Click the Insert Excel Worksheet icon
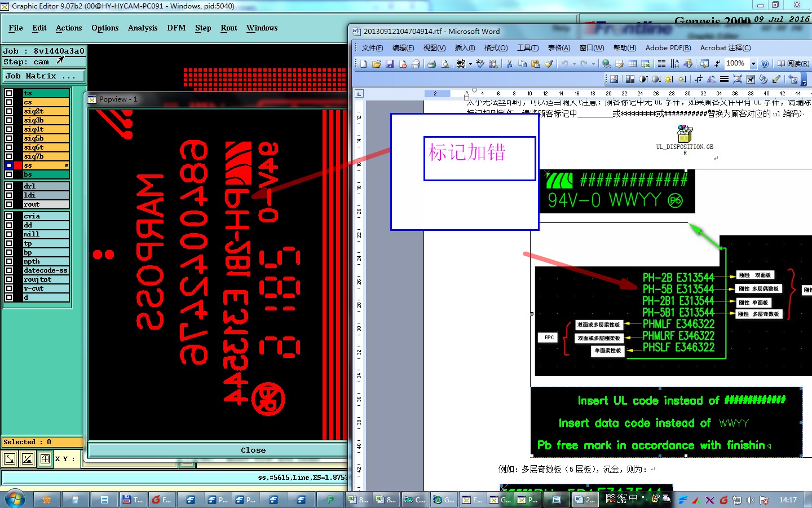This screenshot has width=812, height=508. point(646,64)
